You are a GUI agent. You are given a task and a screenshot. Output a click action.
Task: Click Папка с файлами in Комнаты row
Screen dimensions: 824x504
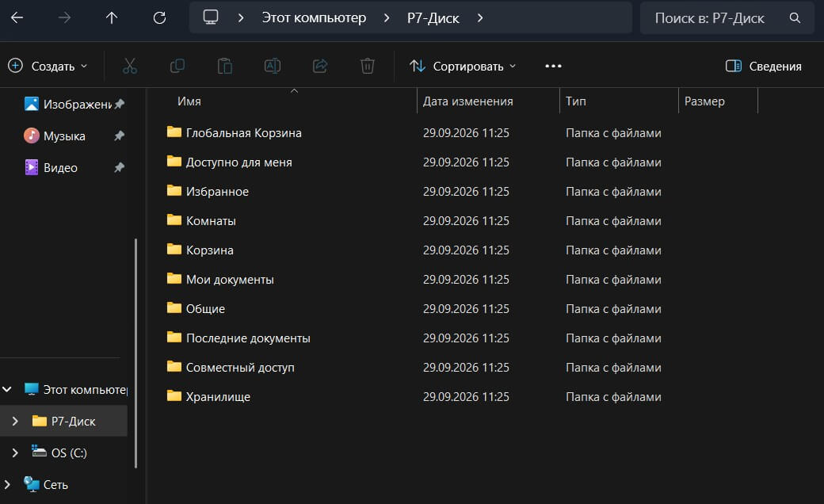point(613,221)
